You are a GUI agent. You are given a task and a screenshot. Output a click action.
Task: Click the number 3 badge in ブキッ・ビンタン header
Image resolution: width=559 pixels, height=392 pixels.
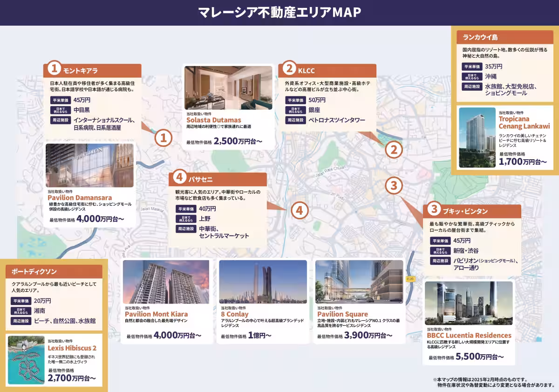click(x=434, y=210)
